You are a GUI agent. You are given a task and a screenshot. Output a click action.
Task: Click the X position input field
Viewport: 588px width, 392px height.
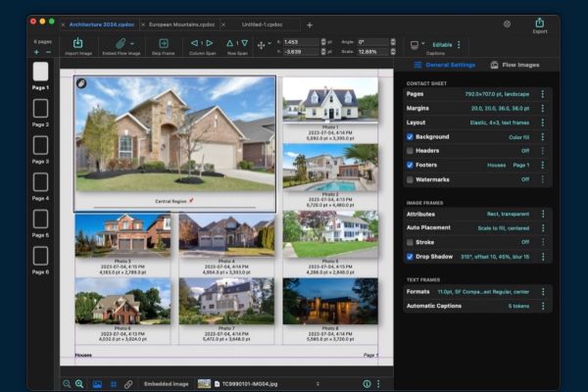point(301,42)
